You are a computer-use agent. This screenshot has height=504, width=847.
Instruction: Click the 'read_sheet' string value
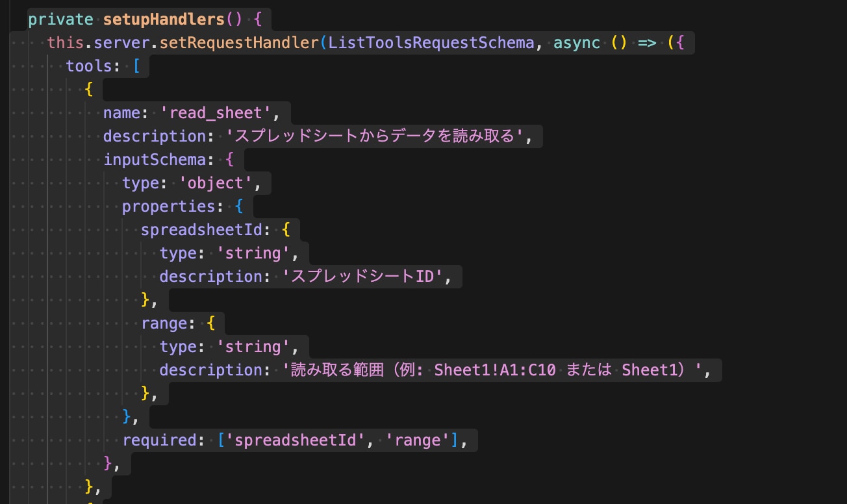tap(215, 113)
